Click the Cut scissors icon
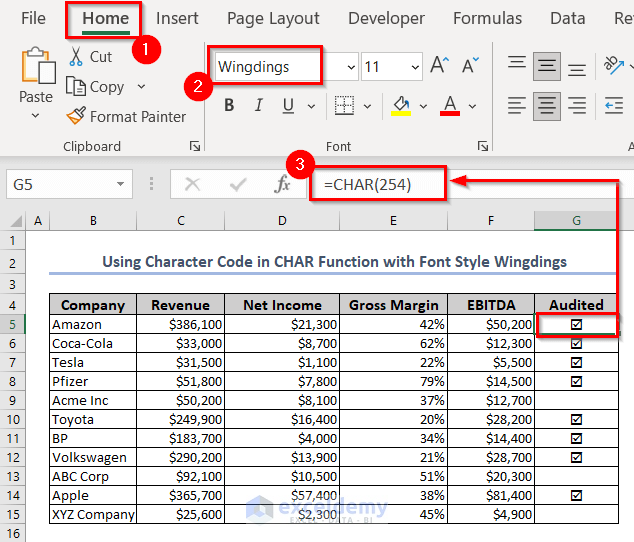 (76, 57)
